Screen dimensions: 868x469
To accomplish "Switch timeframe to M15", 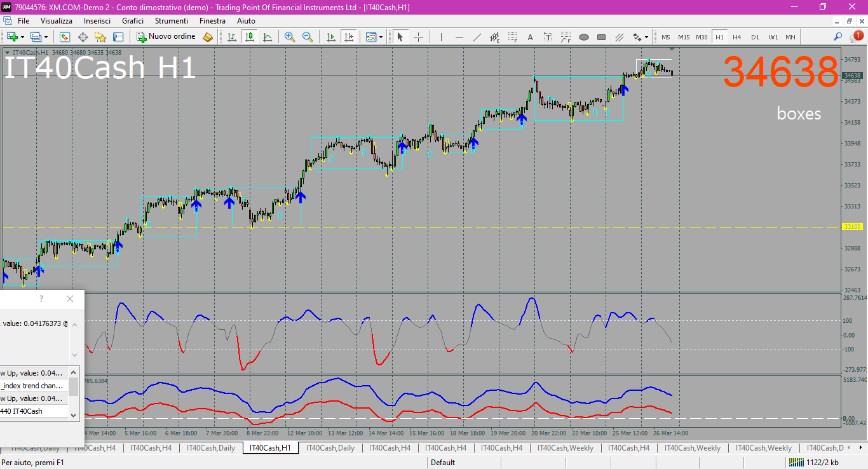I will click(684, 37).
